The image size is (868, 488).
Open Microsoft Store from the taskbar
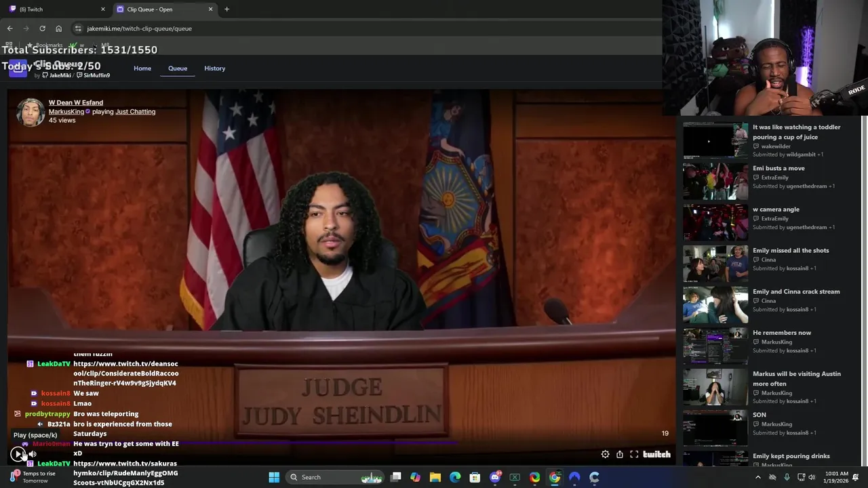click(x=475, y=477)
